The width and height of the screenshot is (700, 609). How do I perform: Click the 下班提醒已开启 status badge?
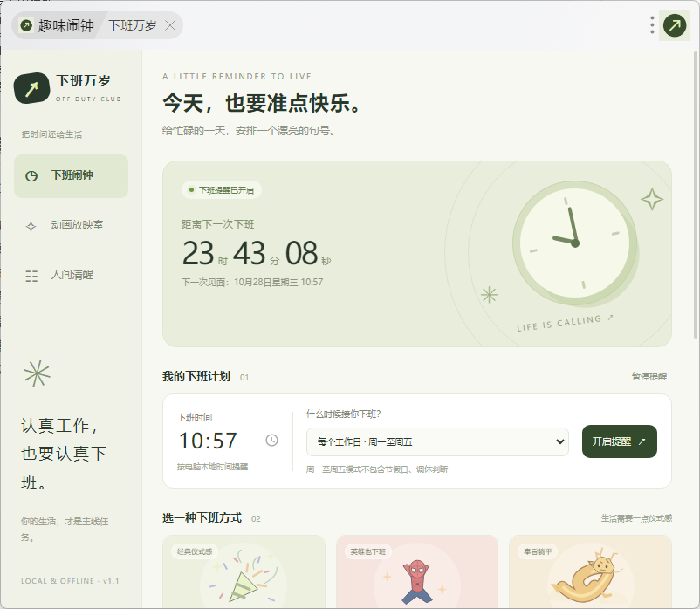pos(222,190)
